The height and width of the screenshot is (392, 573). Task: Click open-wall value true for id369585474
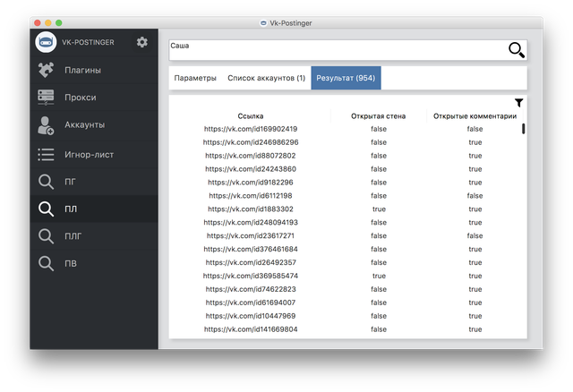pyautogui.click(x=379, y=276)
